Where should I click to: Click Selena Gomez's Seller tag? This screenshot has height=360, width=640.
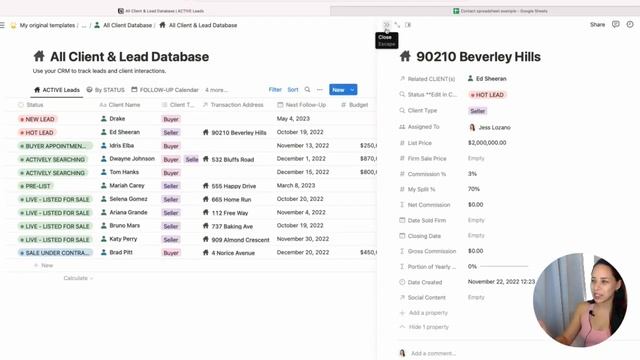pos(171,200)
